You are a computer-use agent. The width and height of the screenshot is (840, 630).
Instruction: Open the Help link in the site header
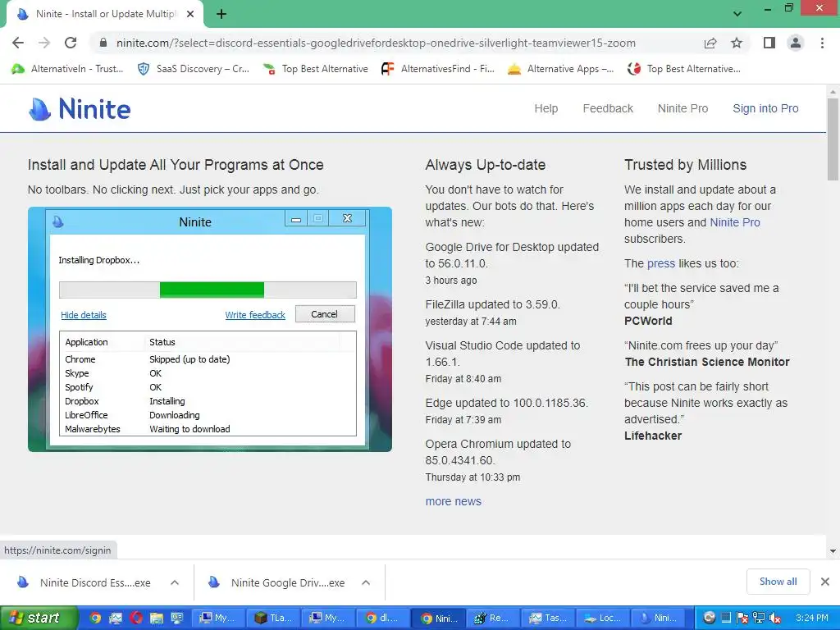(546, 109)
